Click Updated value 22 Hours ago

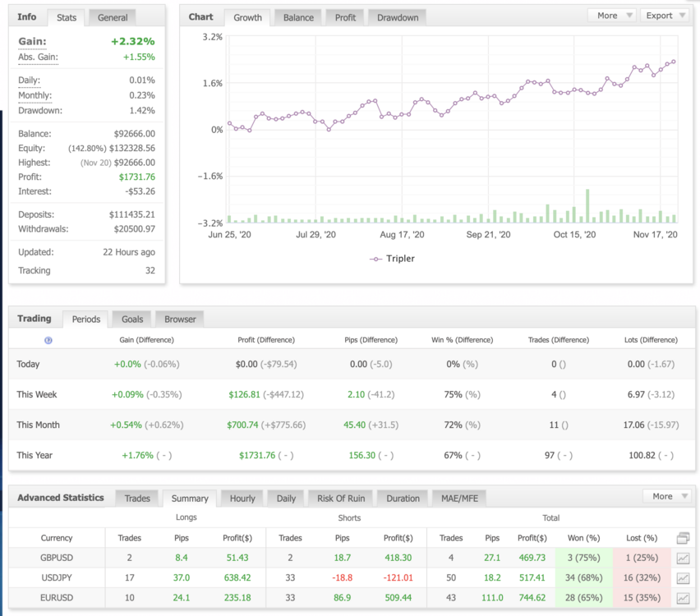pyautogui.click(x=129, y=252)
